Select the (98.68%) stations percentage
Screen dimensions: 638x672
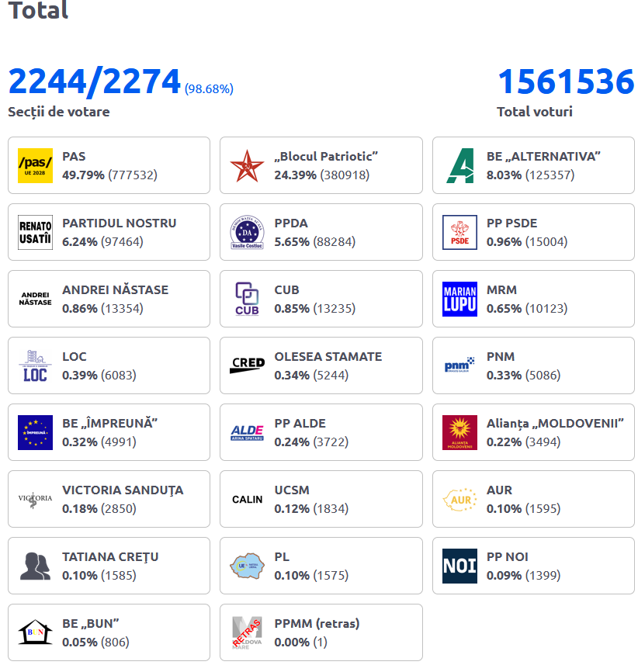point(209,88)
